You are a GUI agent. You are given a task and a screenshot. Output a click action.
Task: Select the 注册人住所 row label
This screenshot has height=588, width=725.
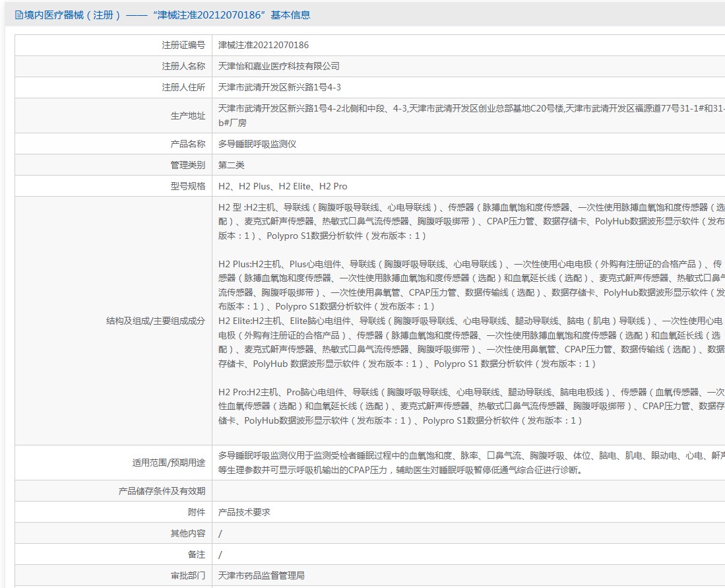point(183,88)
